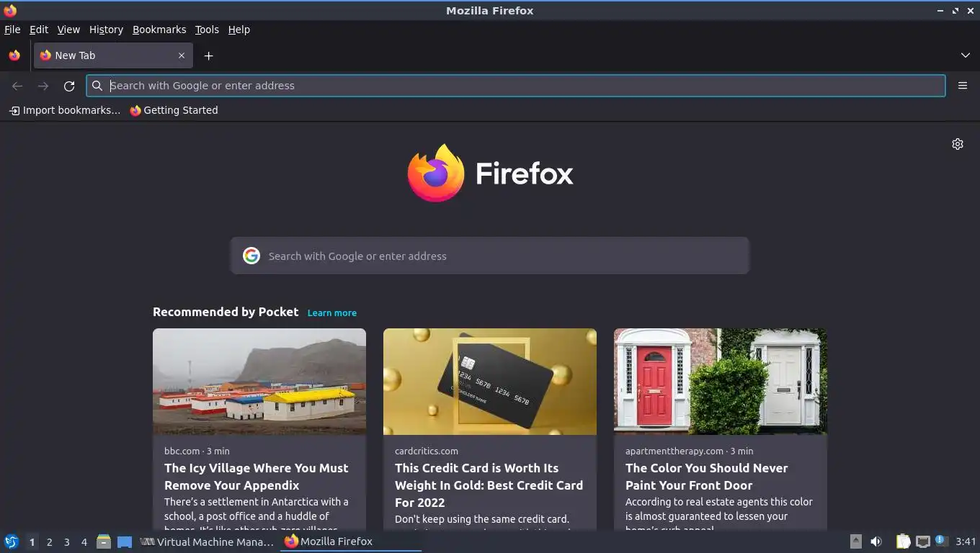The image size is (980, 553).
Task: Click the reload page icon
Action: click(x=69, y=86)
